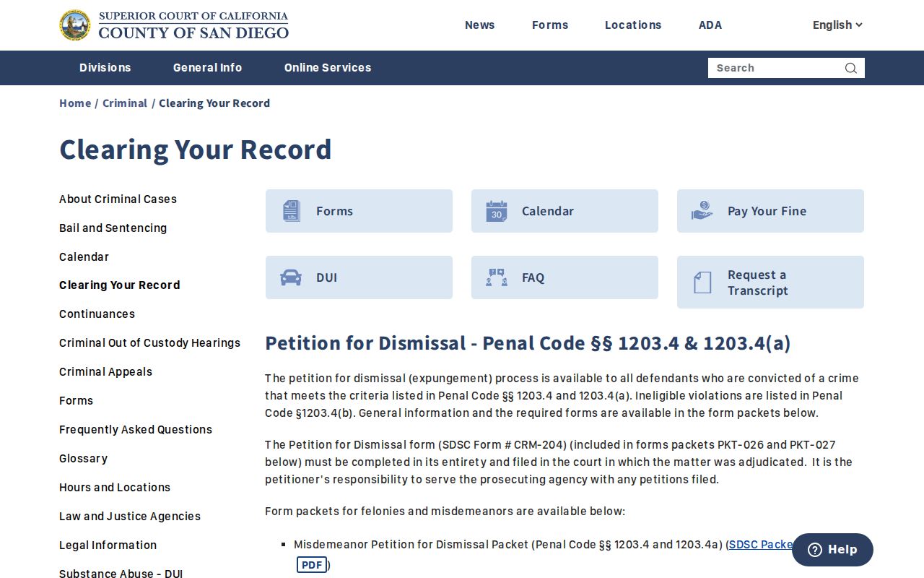Click the FAQ people icon
Screen dimensions: 924x578
[497, 277]
